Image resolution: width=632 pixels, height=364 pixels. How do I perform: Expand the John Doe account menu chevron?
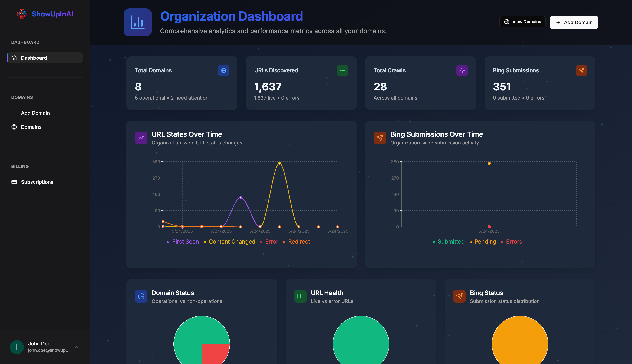pos(77,347)
